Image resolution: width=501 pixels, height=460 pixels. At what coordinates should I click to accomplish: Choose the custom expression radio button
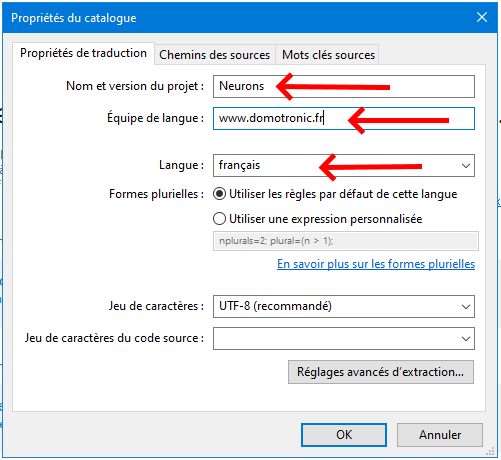pyautogui.click(x=219, y=219)
